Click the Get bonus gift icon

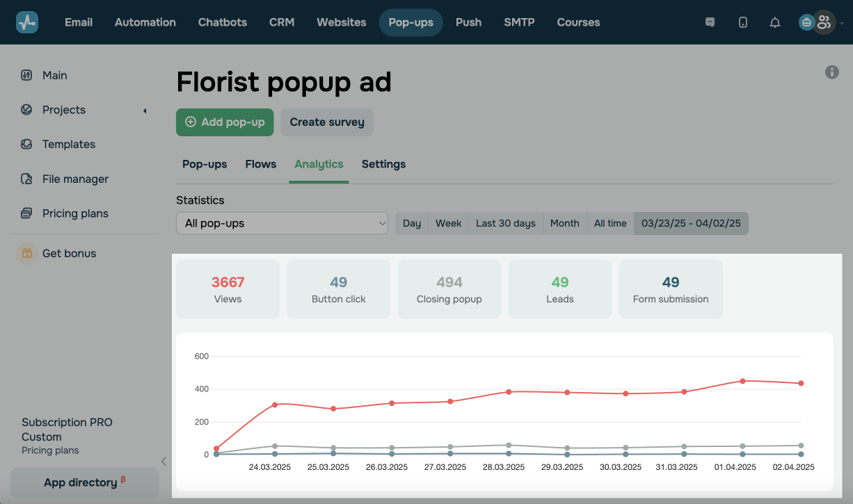[26, 253]
